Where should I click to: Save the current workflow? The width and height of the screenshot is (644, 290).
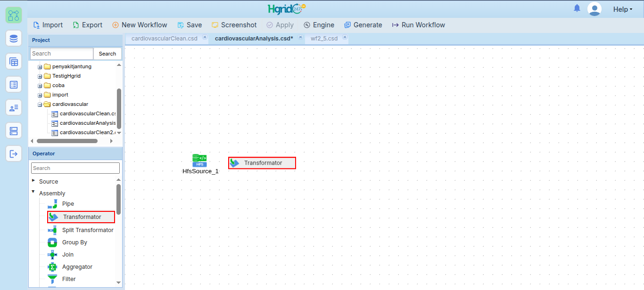[190, 25]
